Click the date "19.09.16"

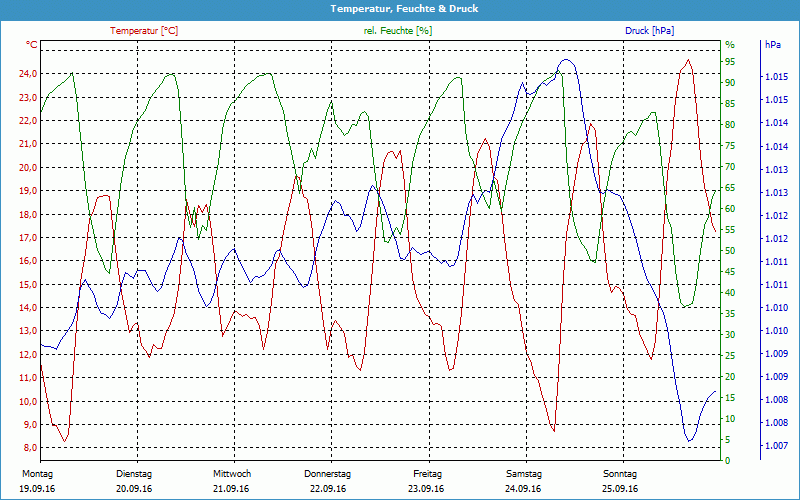37,489
